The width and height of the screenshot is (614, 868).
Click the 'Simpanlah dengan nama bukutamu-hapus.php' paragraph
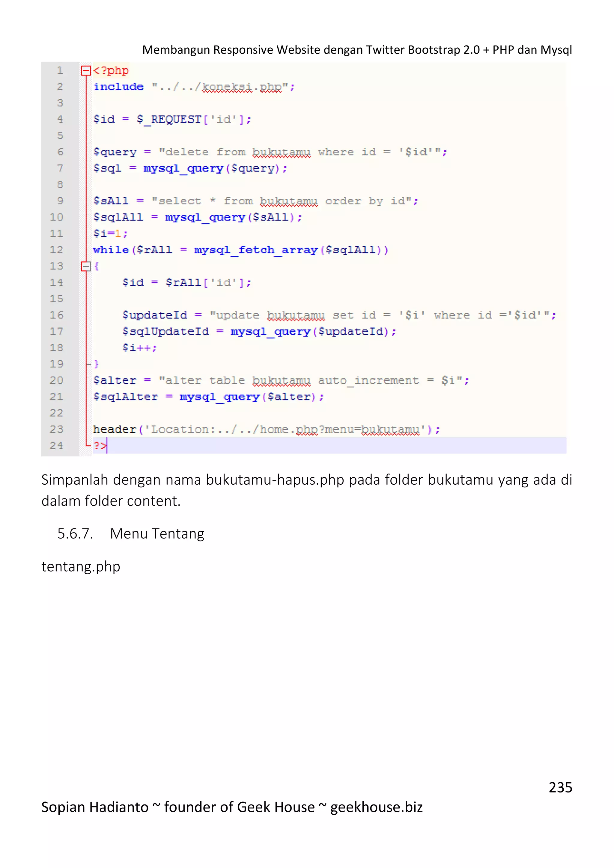tap(307, 490)
